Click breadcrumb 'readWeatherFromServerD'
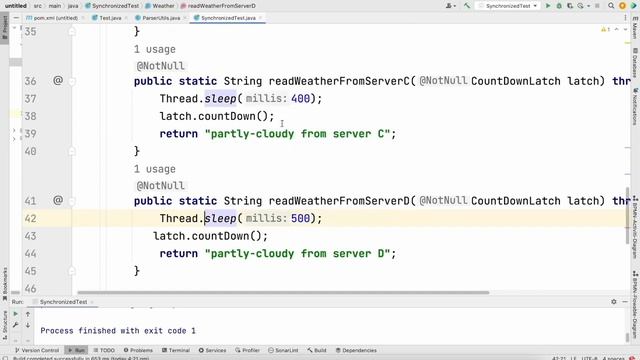640x360 pixels. (218, 6)
